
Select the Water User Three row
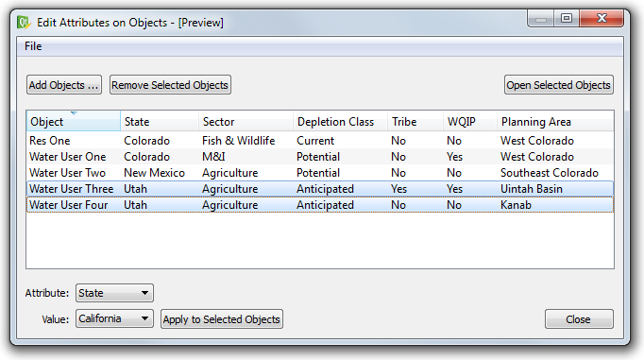click(320, 189)
